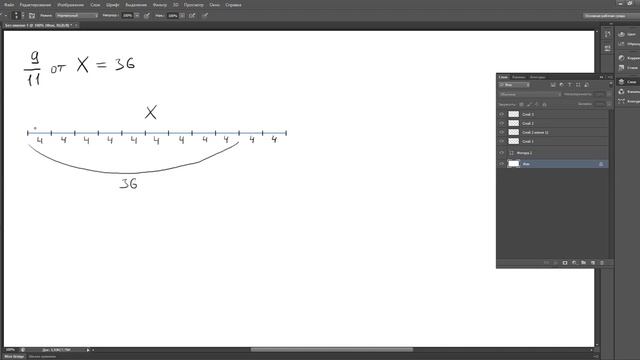Open the brush tool preset picker
This screenshot has height=360, width=640.
[x=5, y=16]
